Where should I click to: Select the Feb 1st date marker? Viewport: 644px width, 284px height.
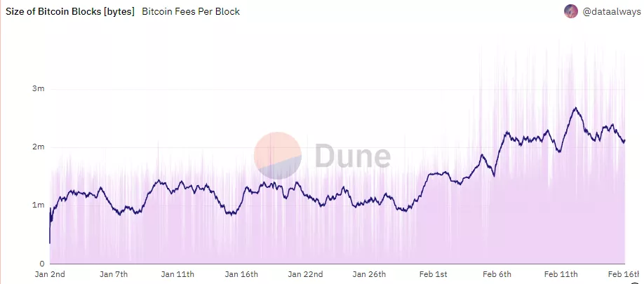[x=432, y=273]
